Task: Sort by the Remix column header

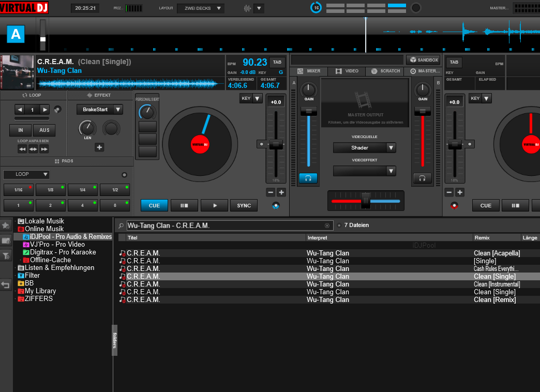Action: [x=497, y=238]
